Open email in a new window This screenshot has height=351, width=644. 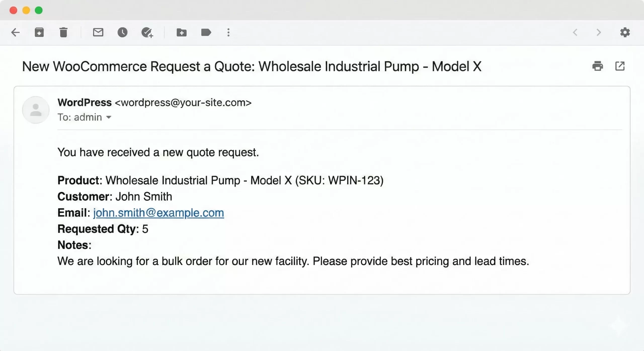click(x=620, y=66)
